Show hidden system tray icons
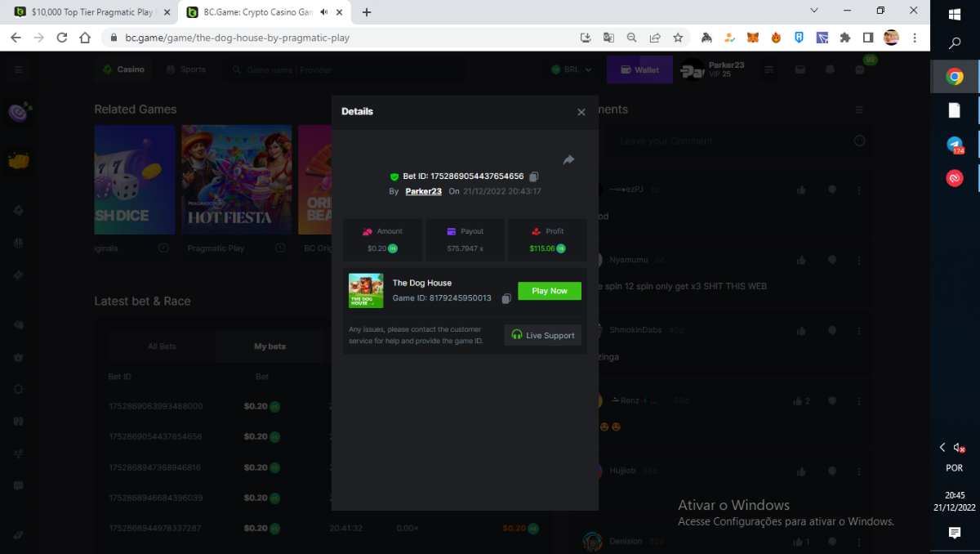 coord(942,447)
